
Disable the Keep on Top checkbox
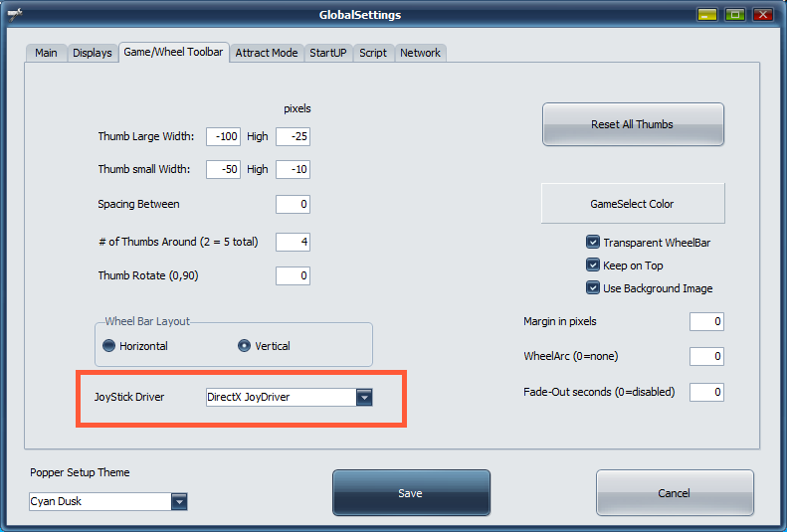(593, 266)
